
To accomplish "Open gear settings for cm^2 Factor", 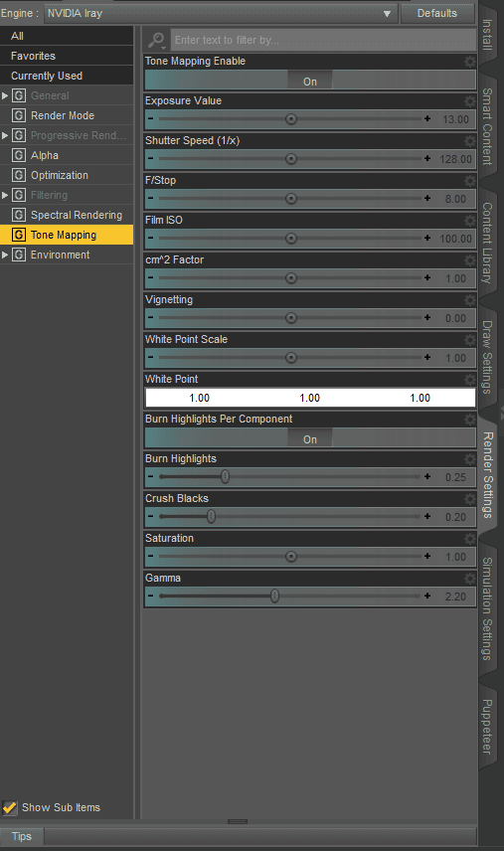I will [x=470, y=259].
